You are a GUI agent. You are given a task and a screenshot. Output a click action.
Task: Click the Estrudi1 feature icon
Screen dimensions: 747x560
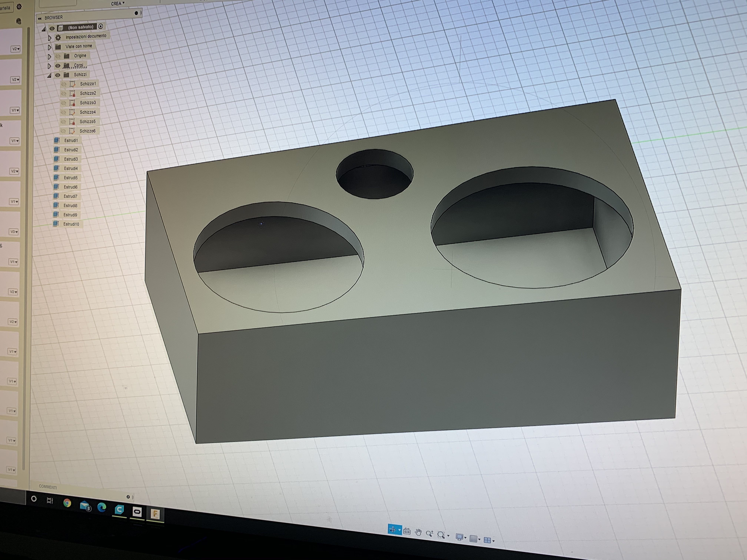click(x=56, y=140)
